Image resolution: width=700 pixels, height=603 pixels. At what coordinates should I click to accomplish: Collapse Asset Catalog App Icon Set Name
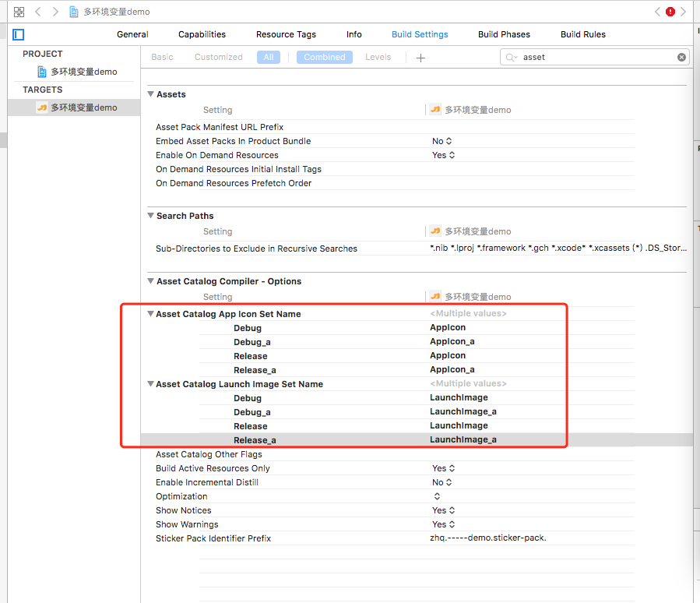click(x=151, y=314)
